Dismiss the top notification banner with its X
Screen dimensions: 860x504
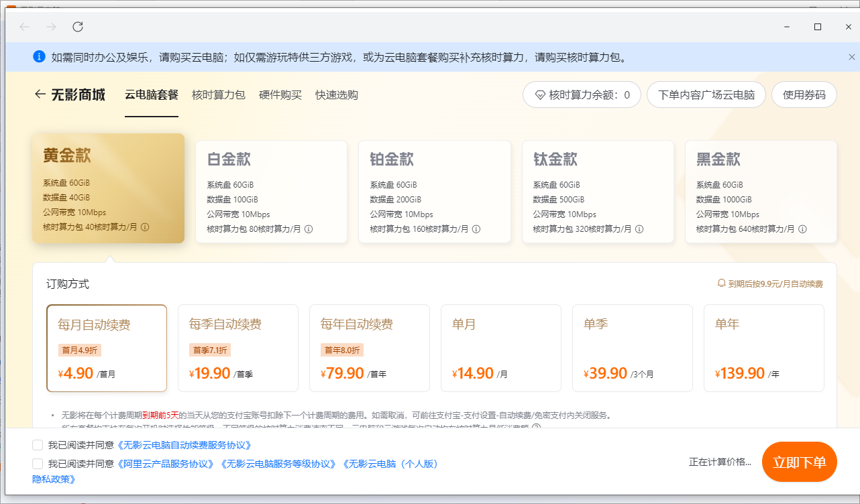[851, 56]
